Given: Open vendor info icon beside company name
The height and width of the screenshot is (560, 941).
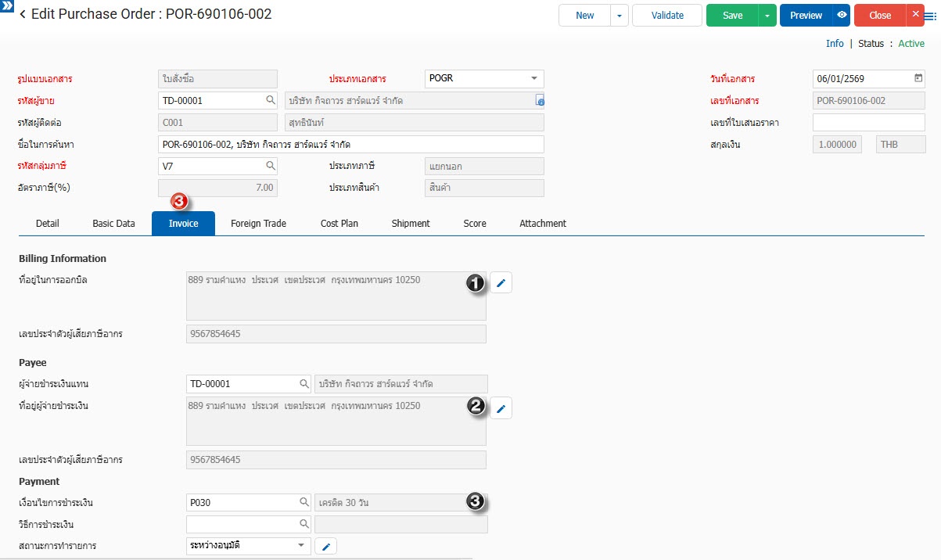Looking at the screenshot, I should (539, 100).
